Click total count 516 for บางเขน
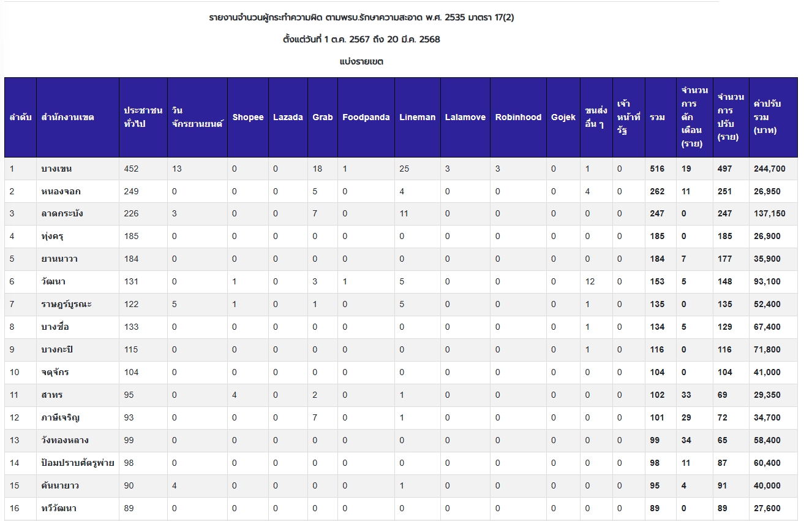Screen dimensions: 812x521 [657, 169]
